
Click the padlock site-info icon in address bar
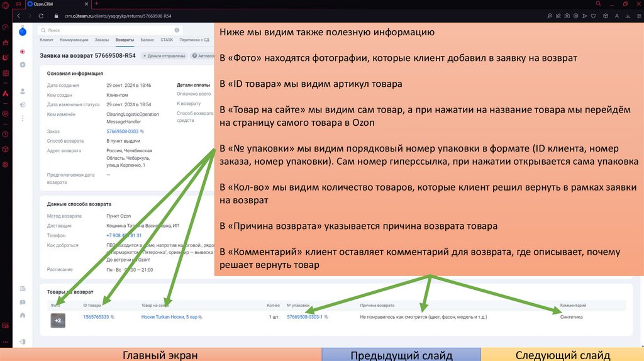point(56,16)
